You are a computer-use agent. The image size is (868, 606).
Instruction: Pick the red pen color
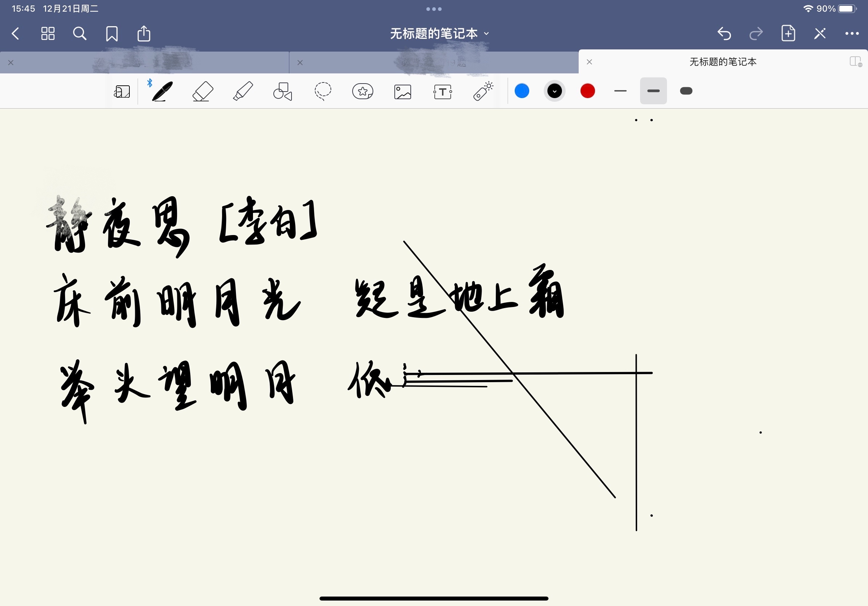[587, 91]
